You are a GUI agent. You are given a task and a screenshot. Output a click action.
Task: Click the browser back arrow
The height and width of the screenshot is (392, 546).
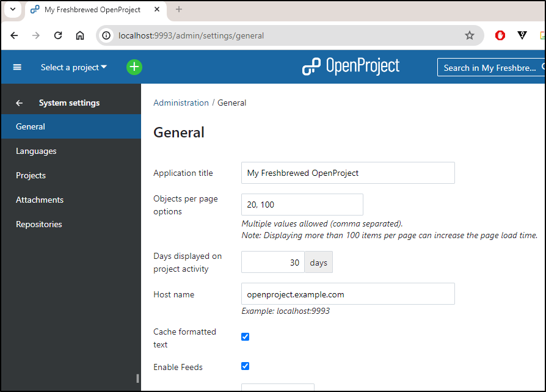pyautogui.click(x=14, y=35)
